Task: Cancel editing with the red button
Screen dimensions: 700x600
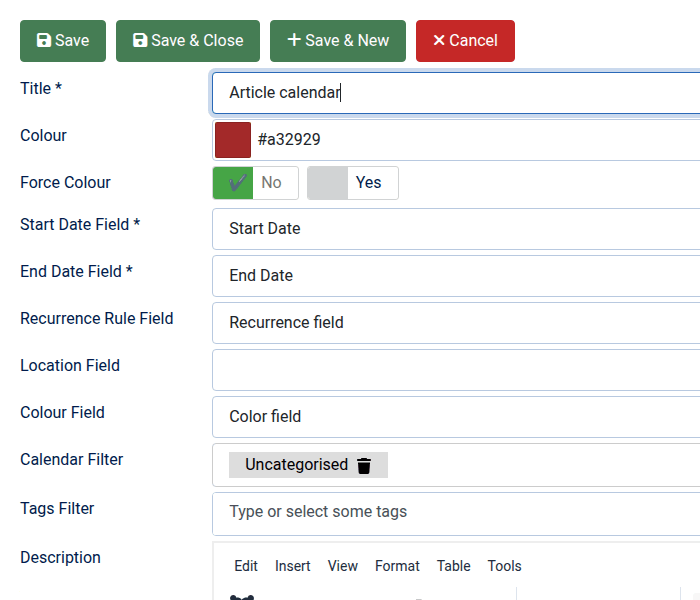Action: tap(465, 41)
